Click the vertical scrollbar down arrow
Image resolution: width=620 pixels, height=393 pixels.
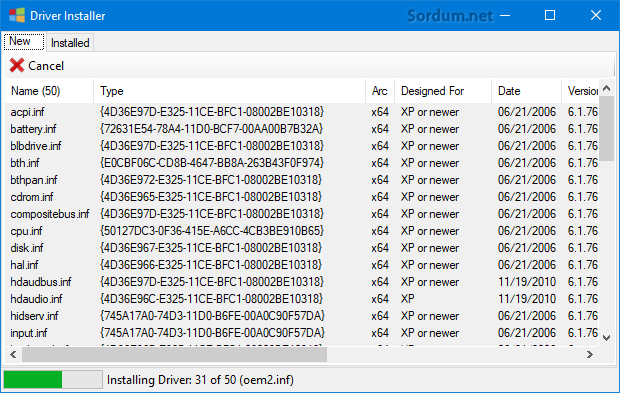607,338
